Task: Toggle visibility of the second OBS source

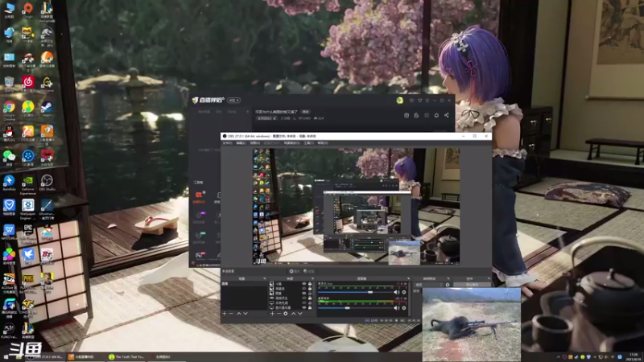Action: pos(304,289)
